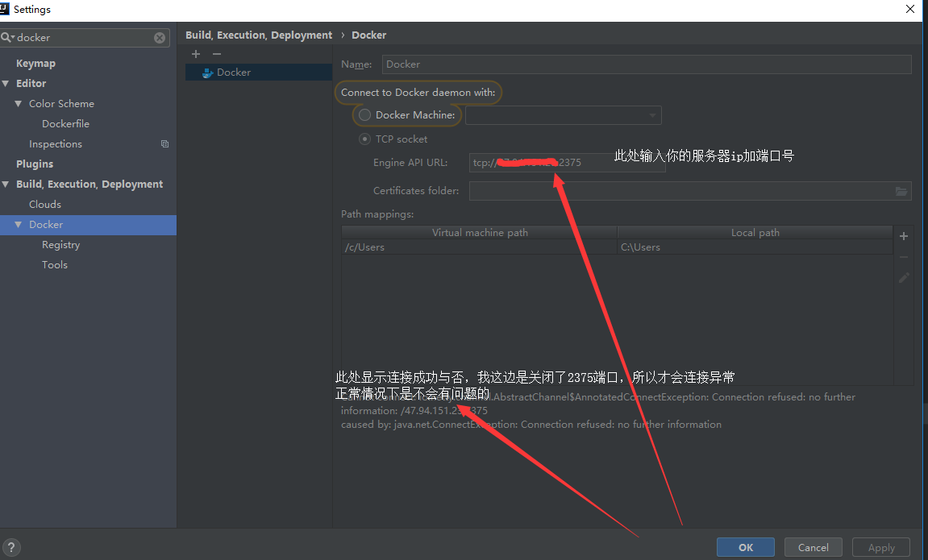The height and width of the screenshot is (560, 928).
Task: Click the minus icon to remove Docker configuration
Action: pyautogui.click(x=216, y=54)
